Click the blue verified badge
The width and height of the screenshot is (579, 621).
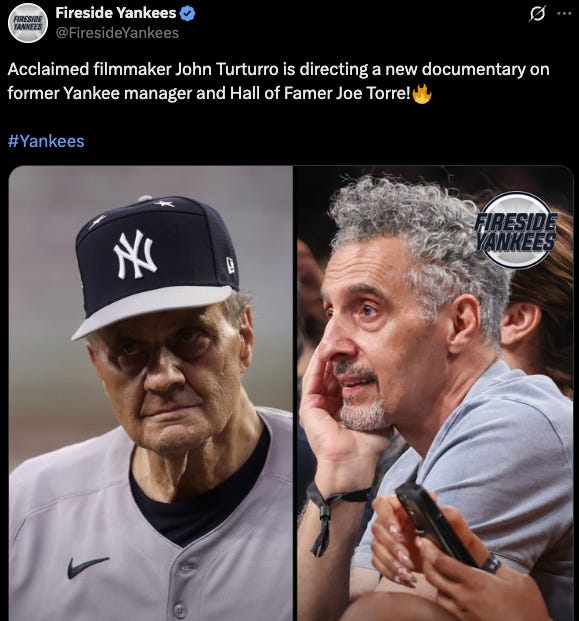pyautogui.click(x=187, y=13)
